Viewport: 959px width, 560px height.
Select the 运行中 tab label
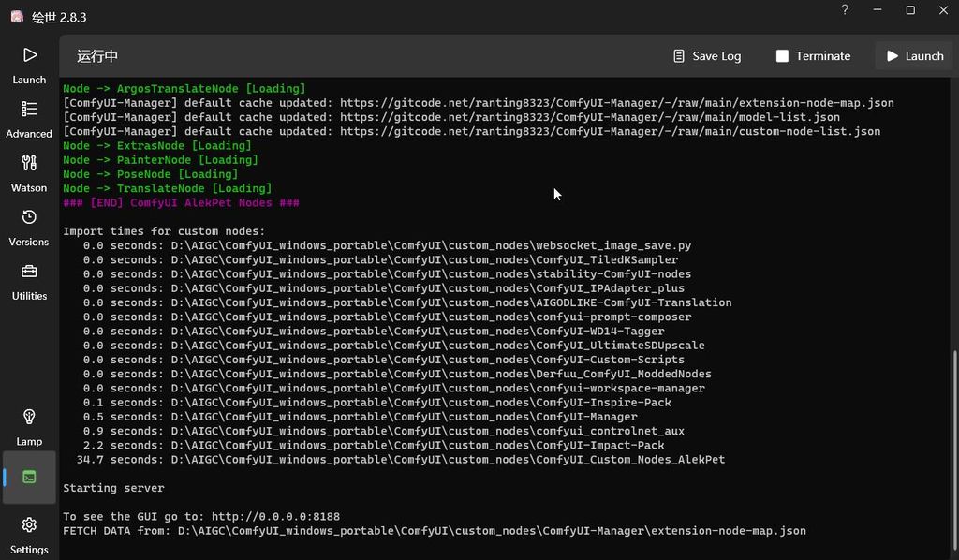coord(95,55)
